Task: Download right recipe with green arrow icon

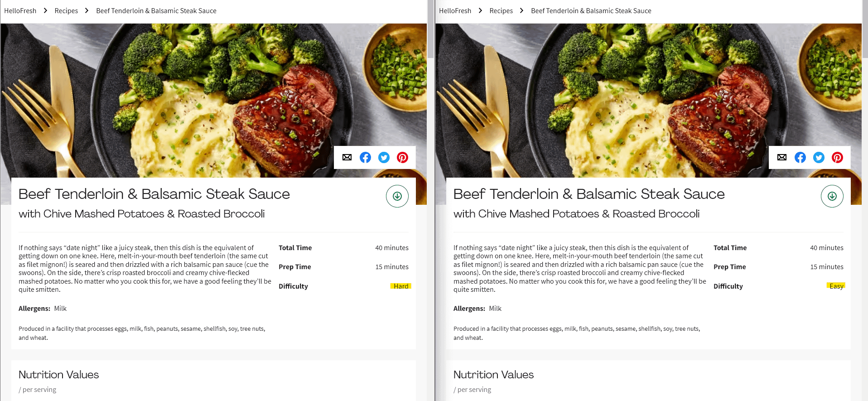Action: point(832,196)
